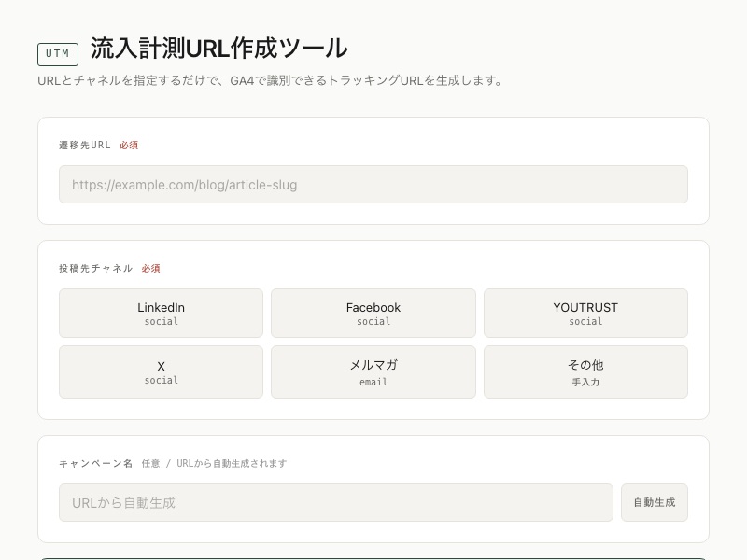The width and height of the screenshot is (747, 560).
Task: Click the 投稿先チャネル label
Action: coord(96,269)
